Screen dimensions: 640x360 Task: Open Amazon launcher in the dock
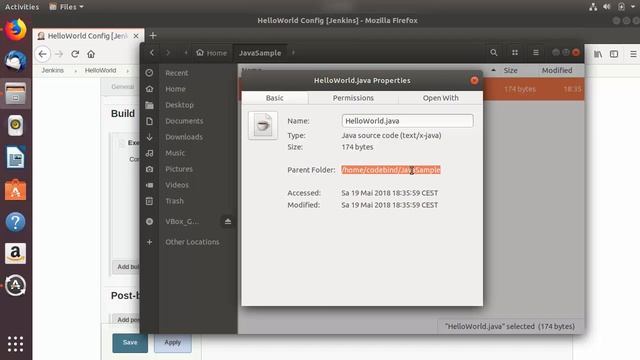pyautogui.click(x=16, y=253)
